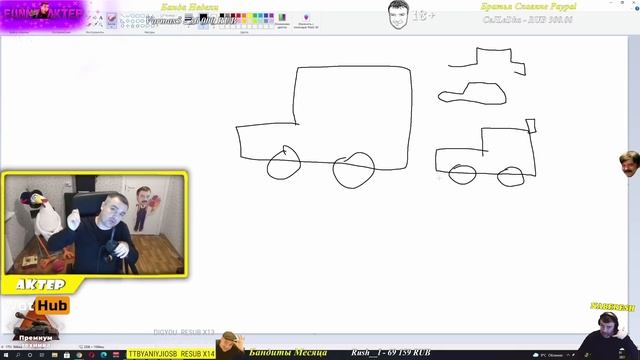Select the Fill with color bucket tool

click(95, 18)
